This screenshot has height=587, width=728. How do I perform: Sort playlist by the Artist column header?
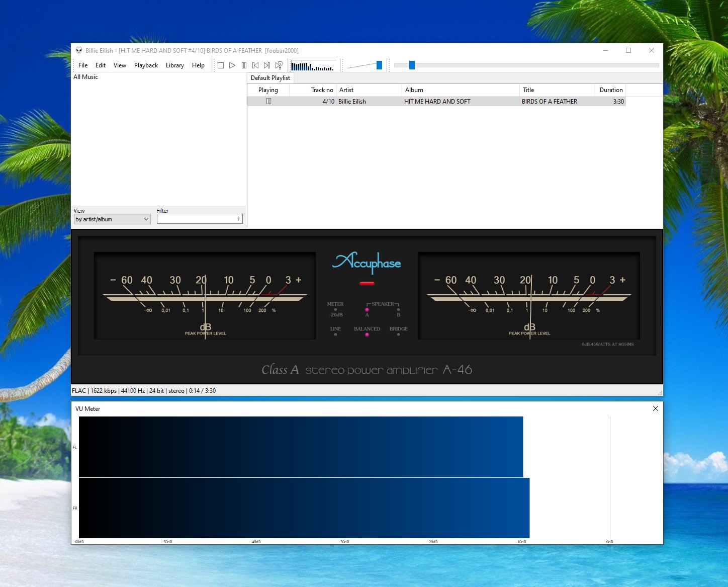(369, 90)
